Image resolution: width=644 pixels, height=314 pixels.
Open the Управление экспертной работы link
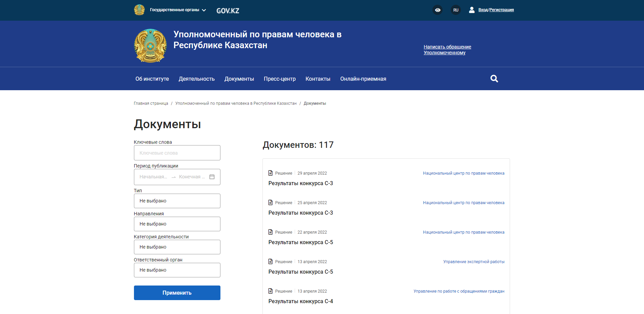tap(473, 262)
